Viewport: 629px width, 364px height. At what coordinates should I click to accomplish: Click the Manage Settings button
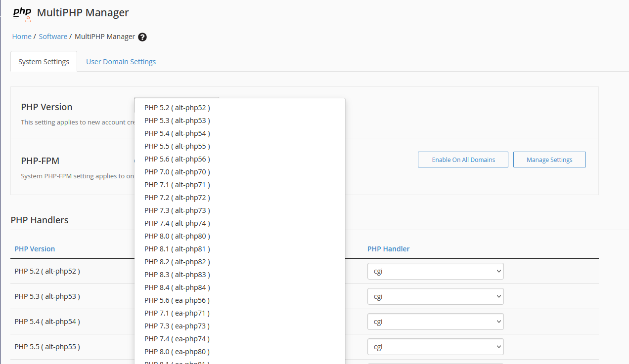[549, 160]
